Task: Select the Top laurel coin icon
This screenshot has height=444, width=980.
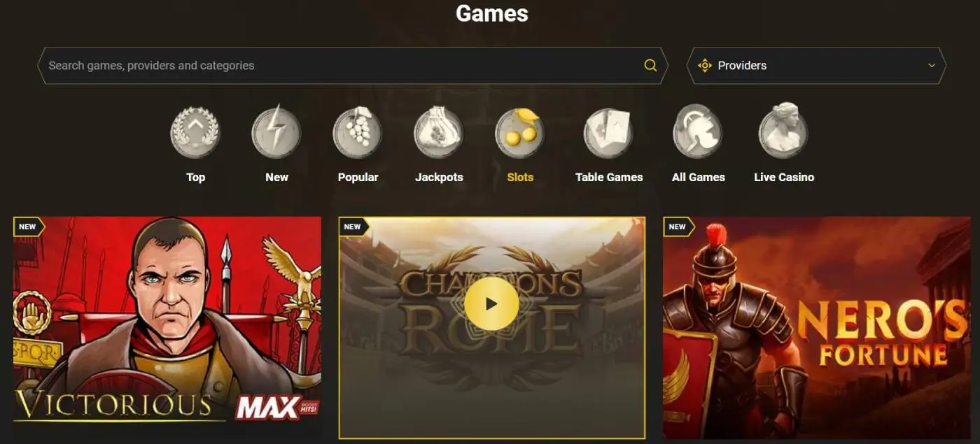Action: point(195,133)
